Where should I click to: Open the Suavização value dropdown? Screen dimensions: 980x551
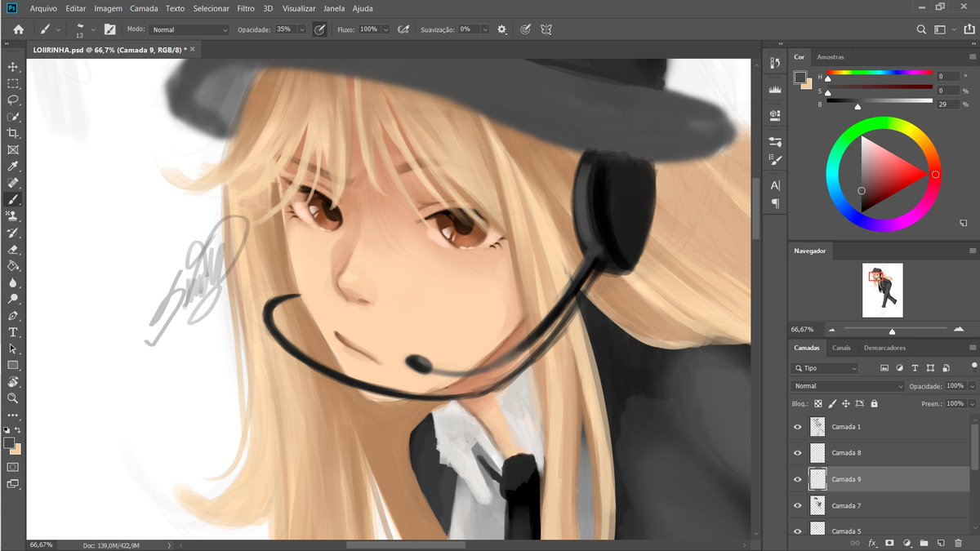[x=485, y=29]
